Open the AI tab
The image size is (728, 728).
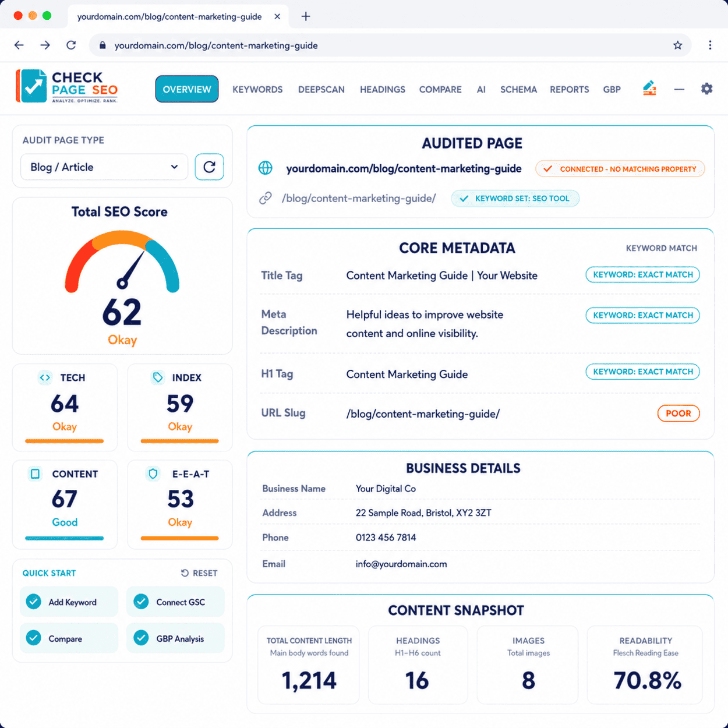point(481,89)
